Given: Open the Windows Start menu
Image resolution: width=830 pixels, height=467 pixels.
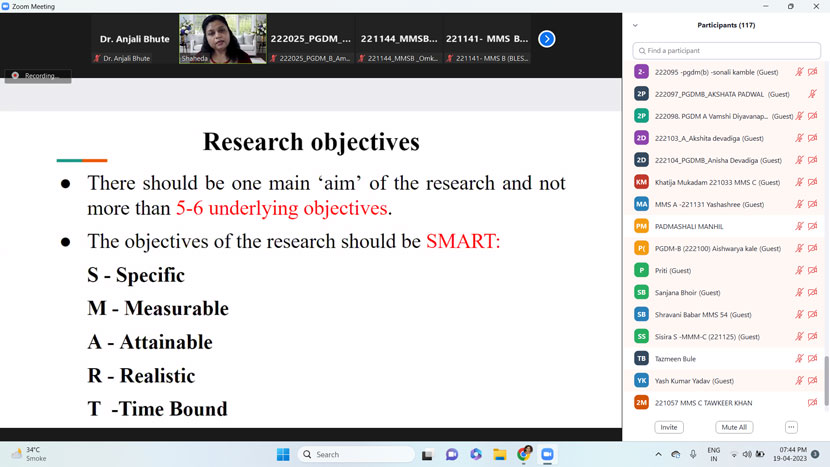Looking at the screenshot, I should pos(283,454).
